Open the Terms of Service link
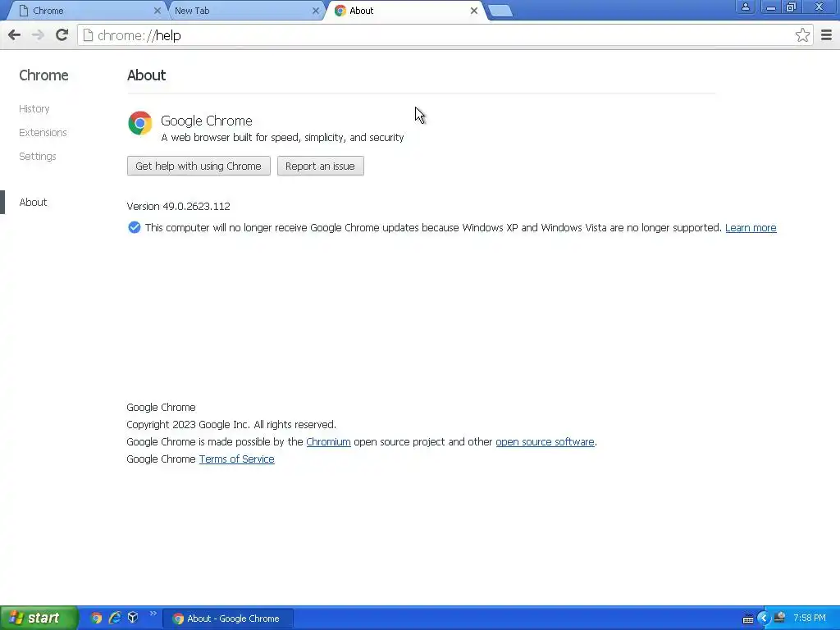Screen dimensions: 840x630 pyautogui.click(x=237, y=459)
